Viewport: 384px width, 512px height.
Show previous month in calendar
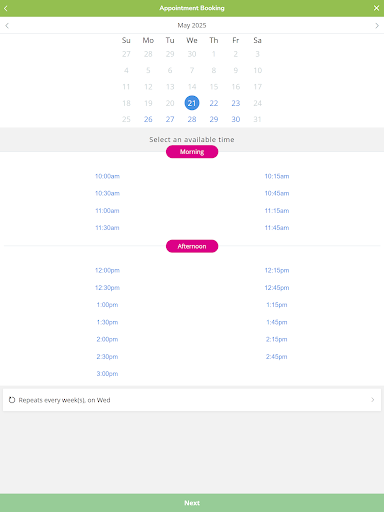(7, 25)
